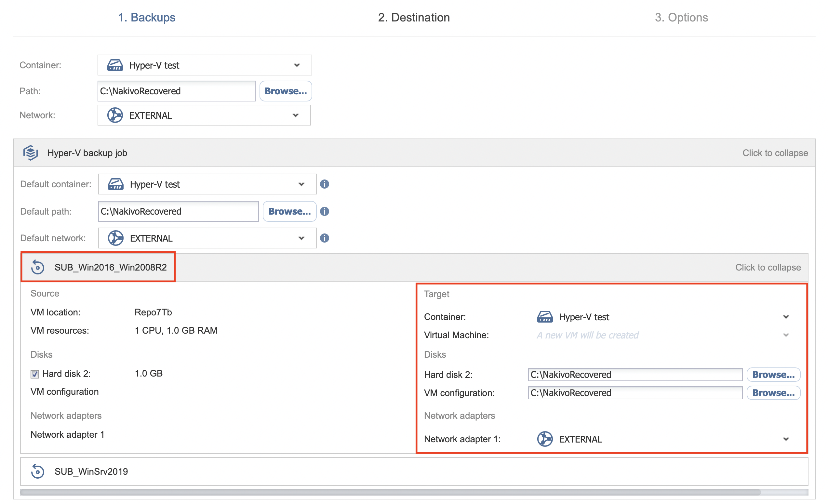Click the Hyper-V backup job stack icon
The width and height of the screenshot is (828, 504).
30,153
